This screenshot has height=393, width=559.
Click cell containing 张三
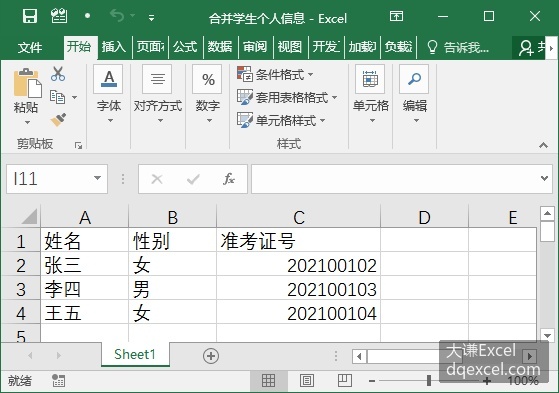[x=84, y=265]
